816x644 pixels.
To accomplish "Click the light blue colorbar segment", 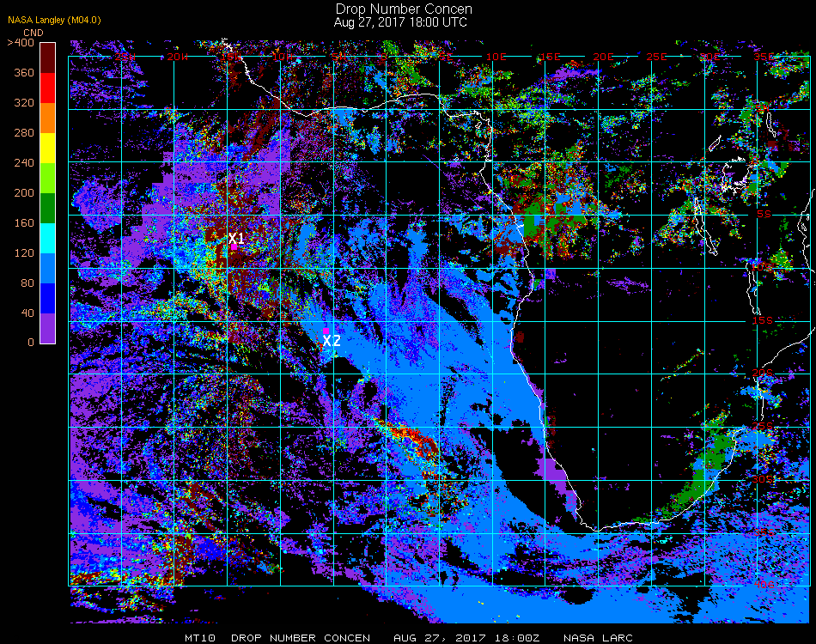I will (x=47, y=269).
